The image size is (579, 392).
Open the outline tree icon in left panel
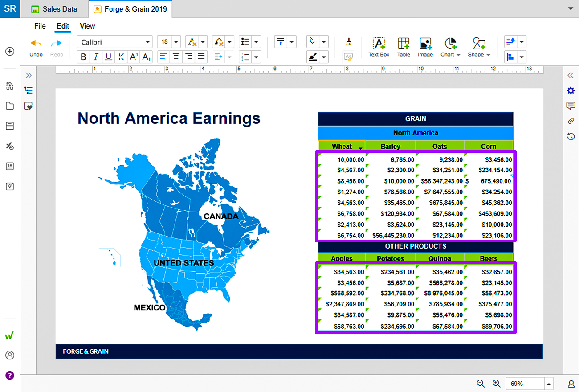tap(29, 90)
